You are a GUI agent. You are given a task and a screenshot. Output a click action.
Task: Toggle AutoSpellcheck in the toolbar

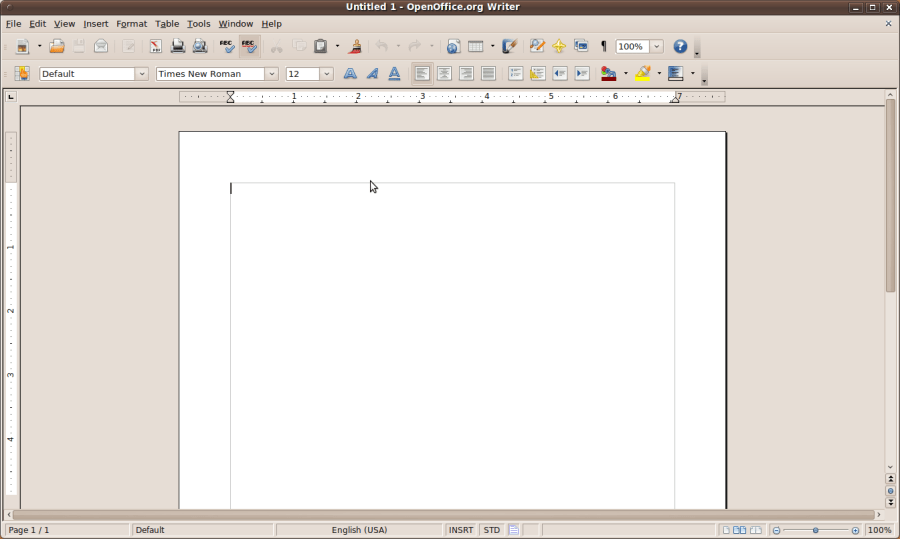click(249, 46)
